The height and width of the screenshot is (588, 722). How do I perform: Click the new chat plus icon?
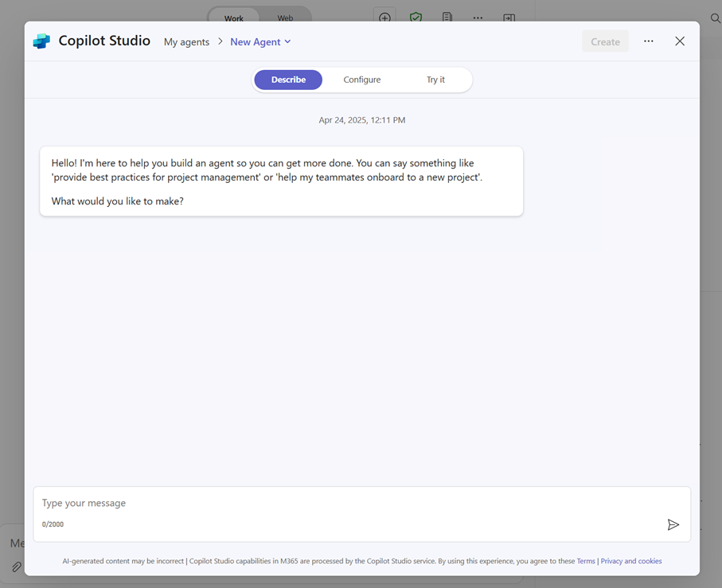(x=384, y=18)
